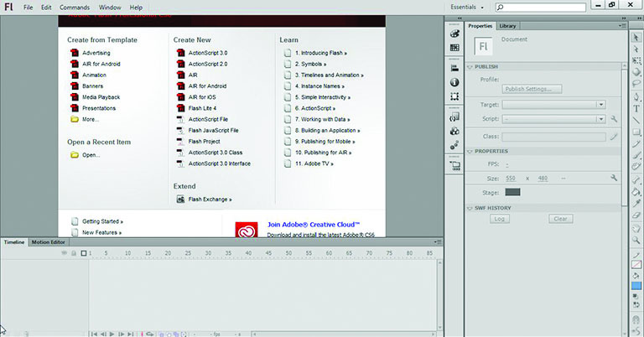The width and height of the screenshot is (644, 337).
Task: Toggle Snap to Objects magnet option
Action: pyautogui.click(x=636, y=319)
